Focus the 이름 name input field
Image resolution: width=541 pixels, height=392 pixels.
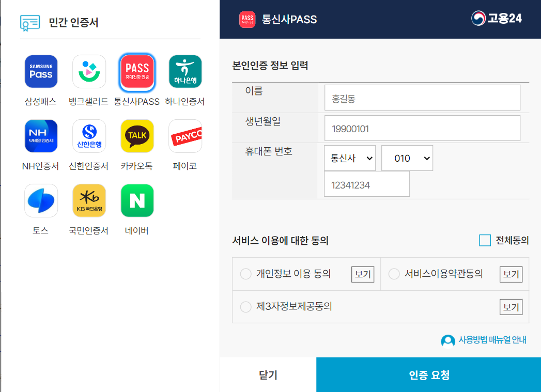point(422,98)
